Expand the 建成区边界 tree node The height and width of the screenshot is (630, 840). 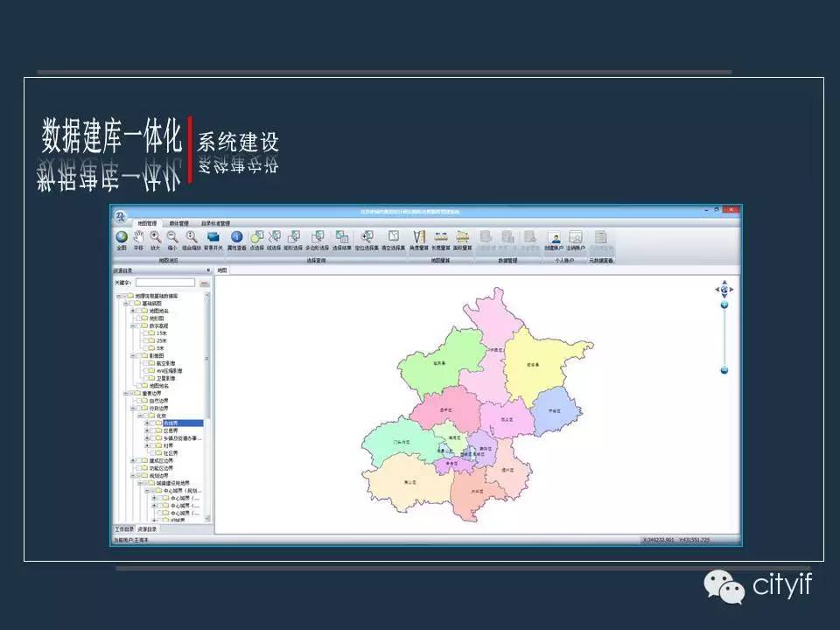(133, 460)
